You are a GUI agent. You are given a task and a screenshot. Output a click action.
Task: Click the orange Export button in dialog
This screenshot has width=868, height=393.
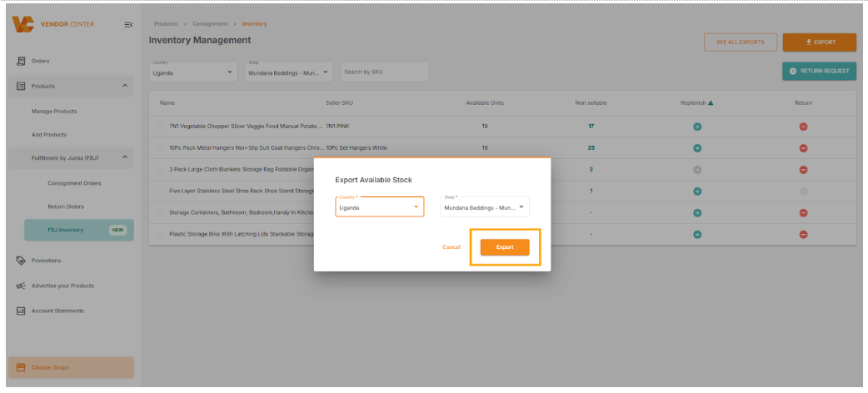(505, 247)
